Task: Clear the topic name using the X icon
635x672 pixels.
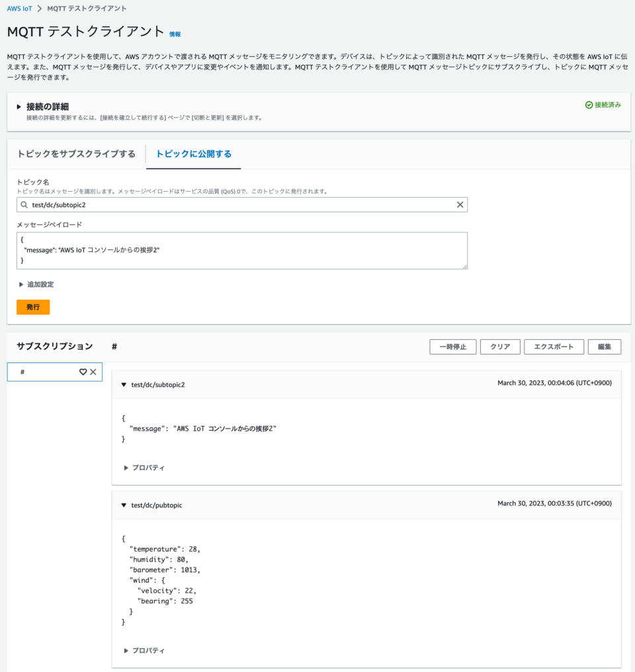Action: (x=460, y=204)
